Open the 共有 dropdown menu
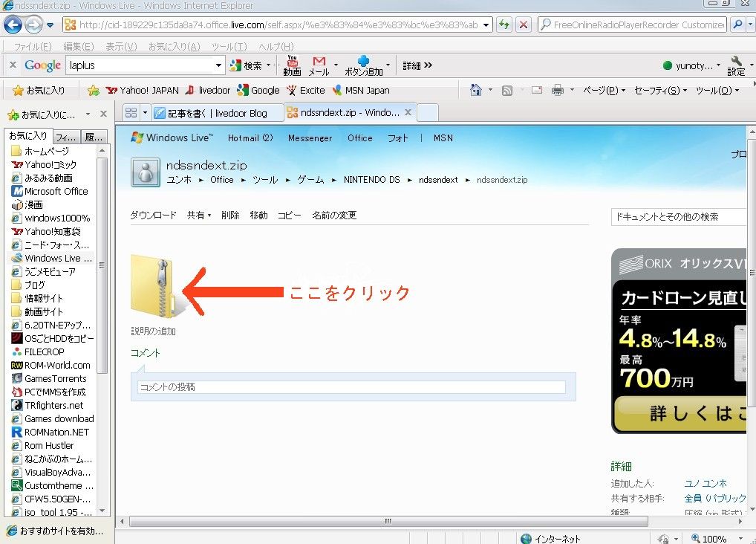This screenshot has height=544, width=756. point(199,216)
